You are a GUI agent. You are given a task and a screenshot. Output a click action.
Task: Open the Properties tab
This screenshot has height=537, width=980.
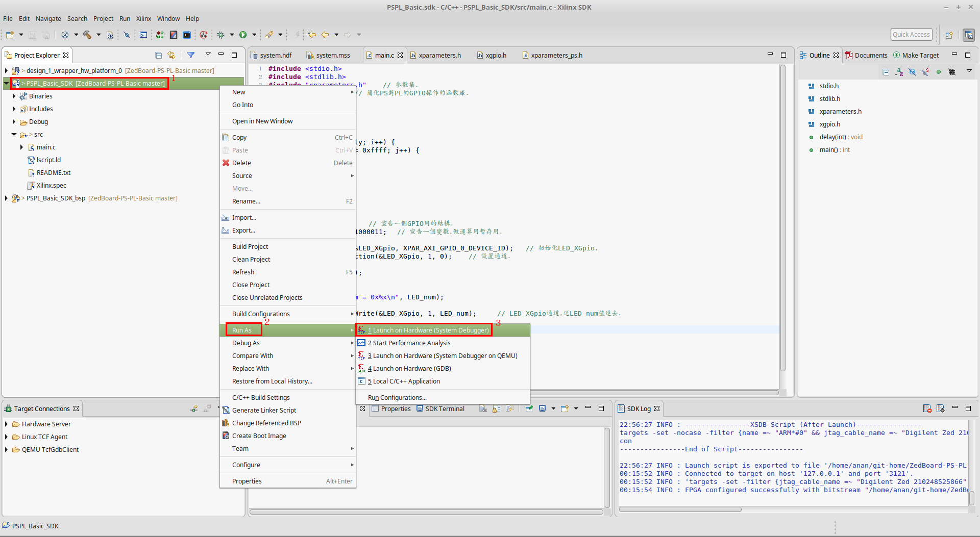point(391,408)
